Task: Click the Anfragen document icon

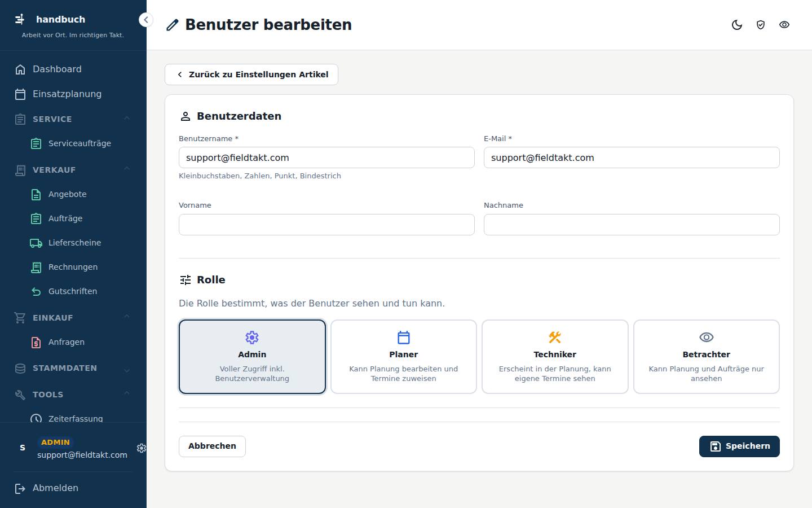Action: 36,342
